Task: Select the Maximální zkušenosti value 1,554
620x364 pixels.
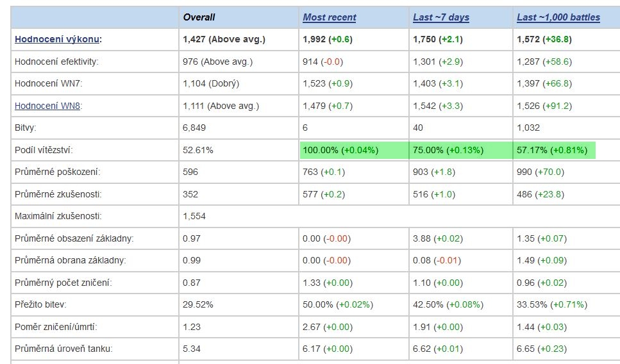Action: pos(194,216)
